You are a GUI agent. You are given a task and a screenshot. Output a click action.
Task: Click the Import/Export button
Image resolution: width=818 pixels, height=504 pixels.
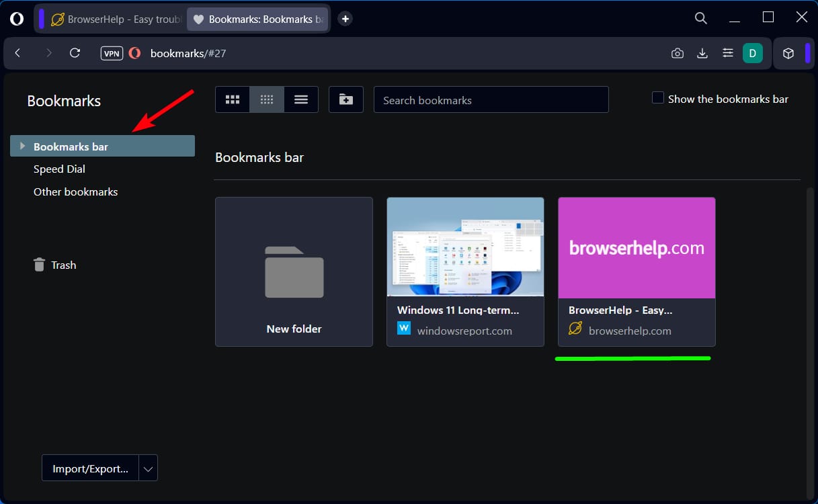90,468
